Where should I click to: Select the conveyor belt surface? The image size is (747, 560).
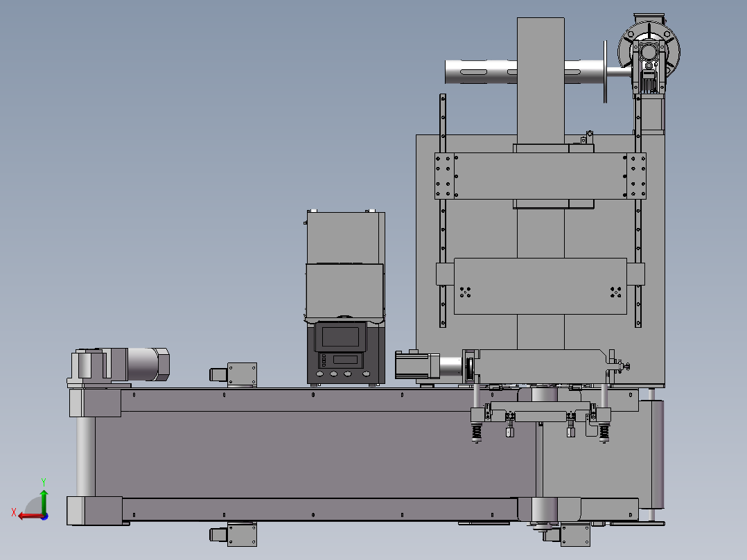315,454
